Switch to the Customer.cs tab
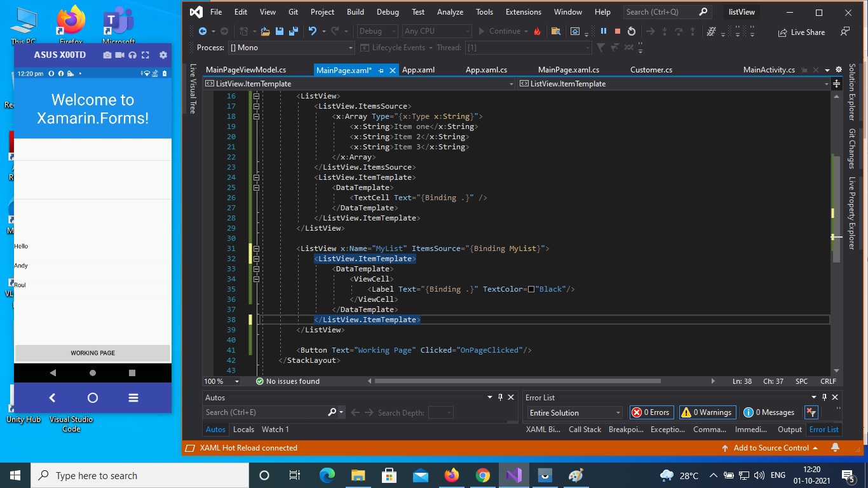Image resolution: width=868 pixels, height=488 pixels. (x=651, y=70)
